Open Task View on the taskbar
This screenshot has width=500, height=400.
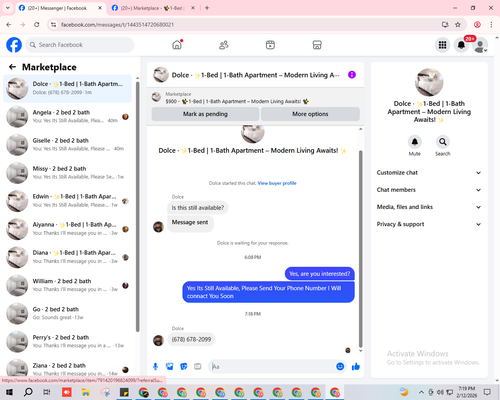coord(47,392)
